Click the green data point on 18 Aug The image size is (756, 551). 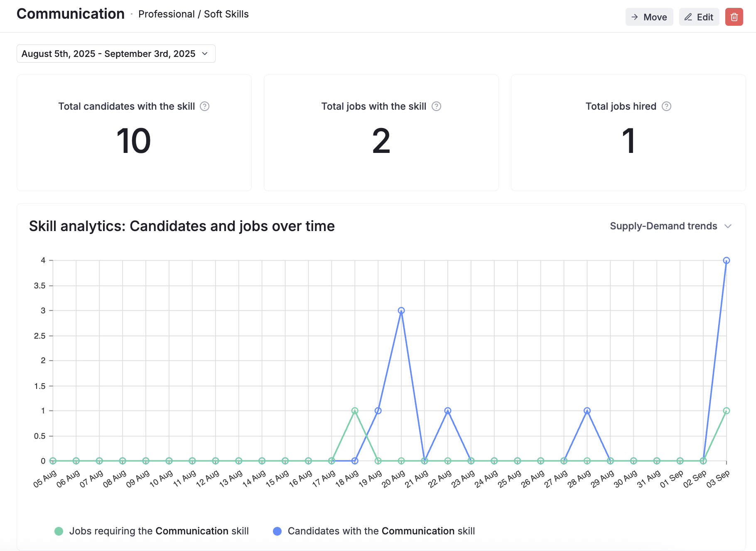[x=355, y=411]
